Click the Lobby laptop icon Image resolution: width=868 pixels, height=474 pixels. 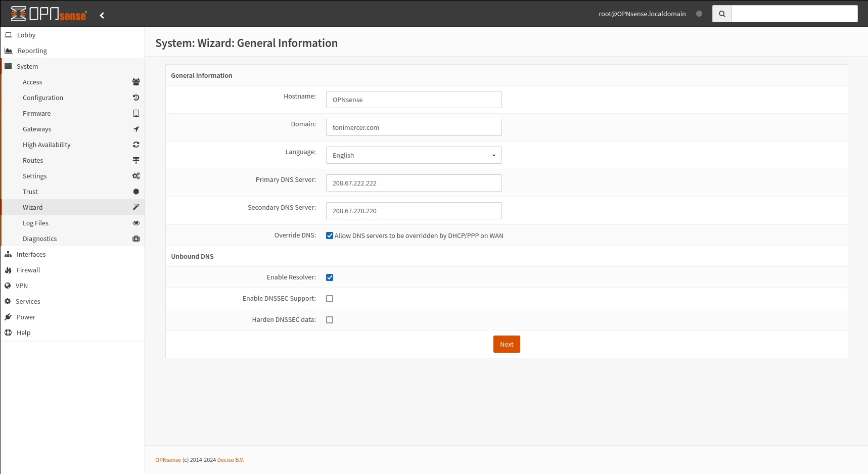coord(8,35)
